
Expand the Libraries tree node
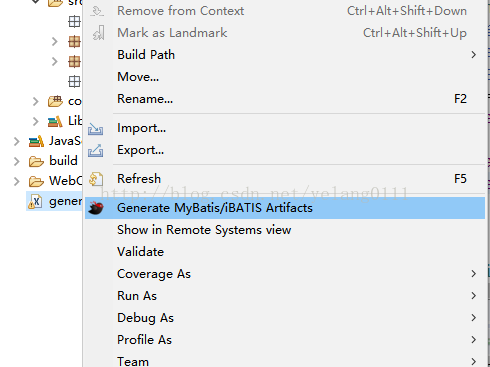click(36, 121)
